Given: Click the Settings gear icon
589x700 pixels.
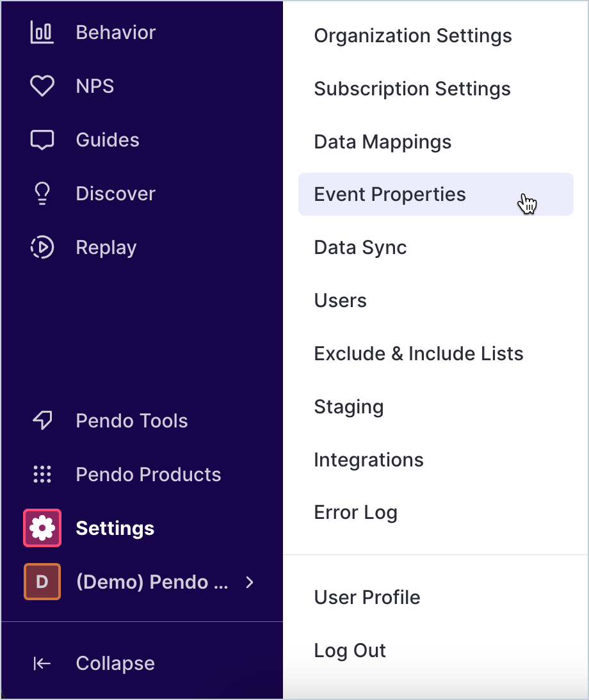Looking at the screenshot, I should coord(42,528).
